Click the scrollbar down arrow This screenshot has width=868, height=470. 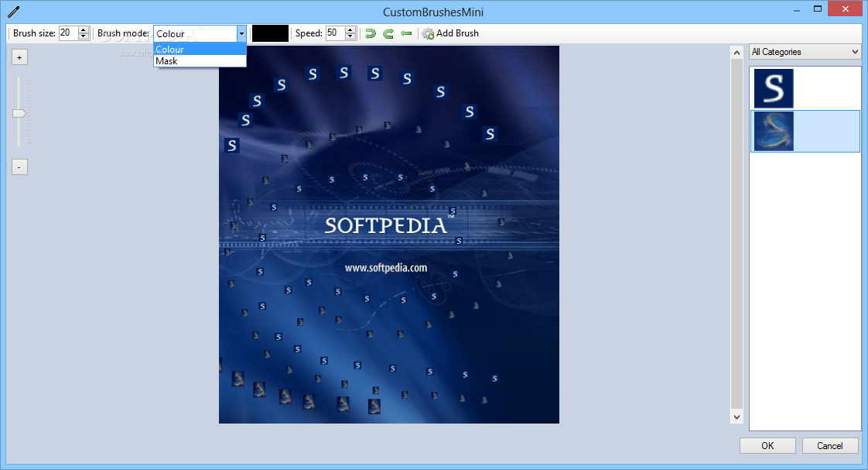(x=736, y=417)
